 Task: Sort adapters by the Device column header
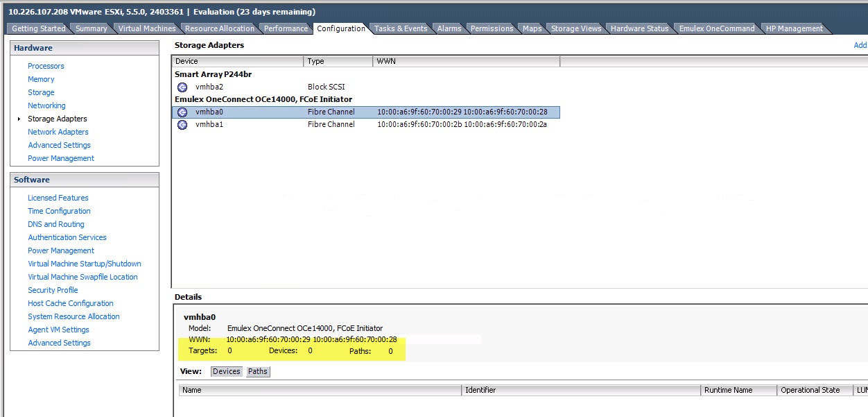[237, 61]
